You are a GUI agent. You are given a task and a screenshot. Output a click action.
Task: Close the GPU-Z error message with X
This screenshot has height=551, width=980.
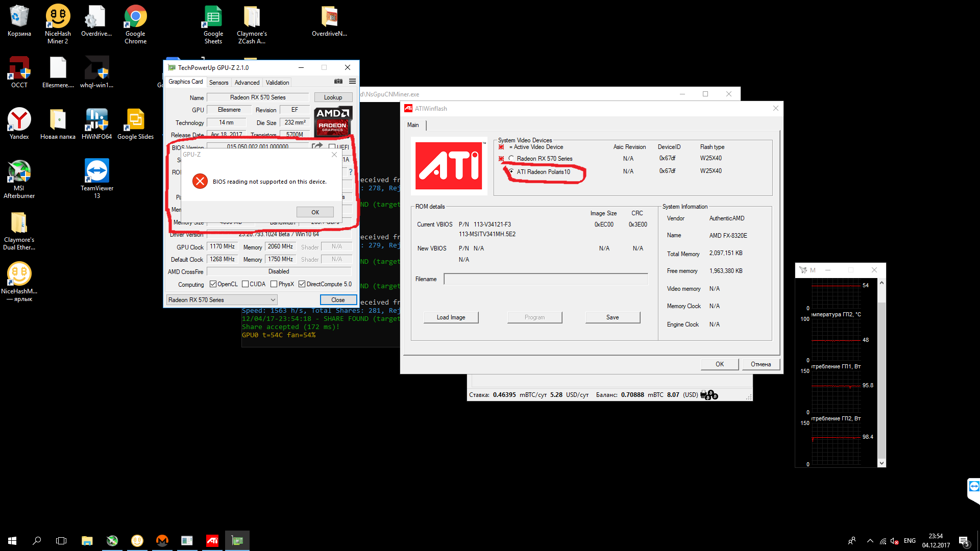coord(334,155)
